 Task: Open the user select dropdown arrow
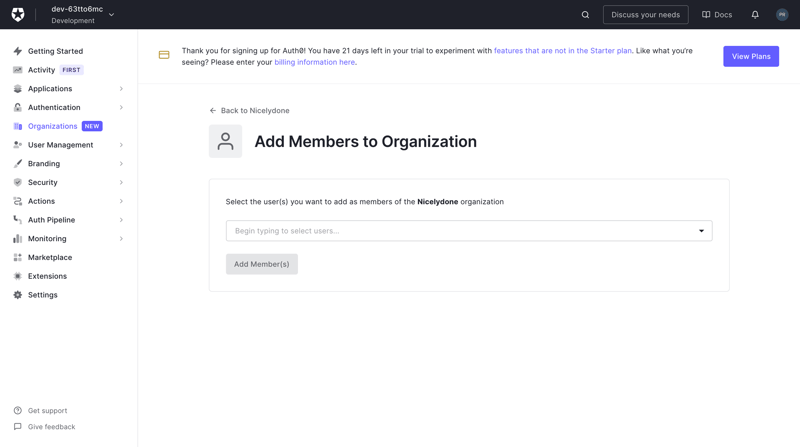pyautogui.click(x=702, y=231)
